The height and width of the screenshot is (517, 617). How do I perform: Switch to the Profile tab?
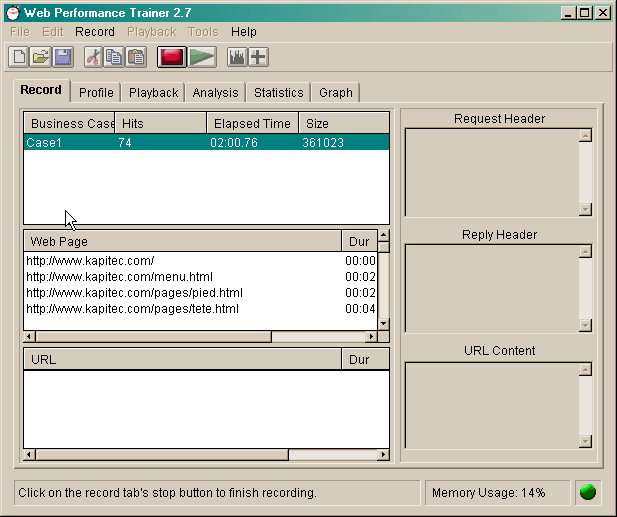(96, 93)
